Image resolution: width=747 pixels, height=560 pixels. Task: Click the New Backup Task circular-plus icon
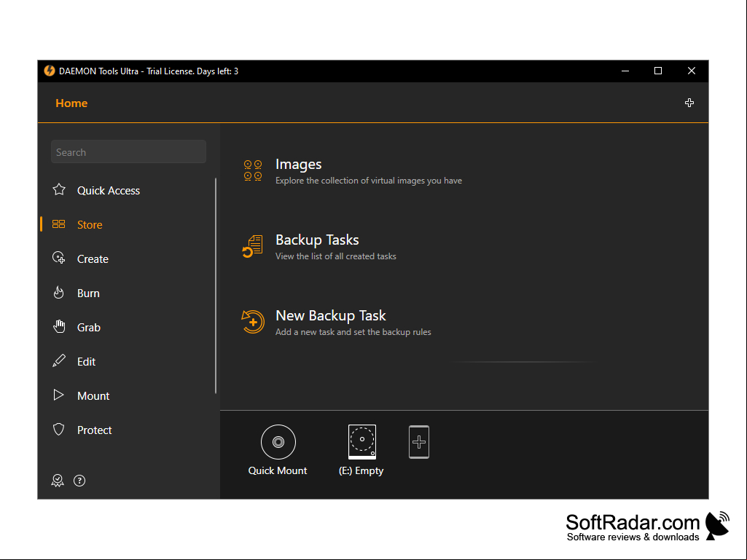[252, 322]
